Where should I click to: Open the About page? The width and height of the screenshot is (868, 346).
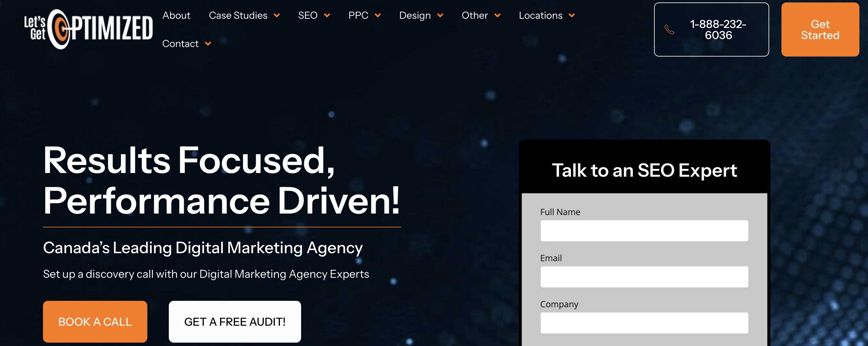(x=176, y=15)
